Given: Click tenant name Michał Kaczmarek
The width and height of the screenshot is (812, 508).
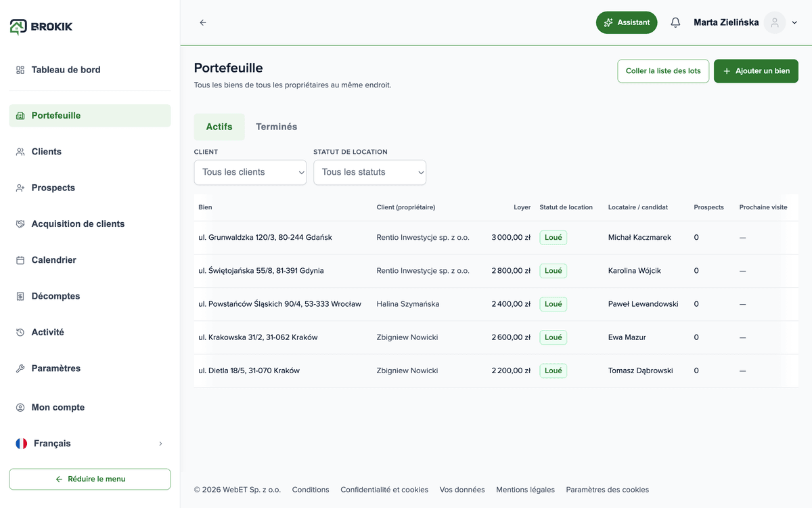Looking at the screenshot, I should point(639,238).
